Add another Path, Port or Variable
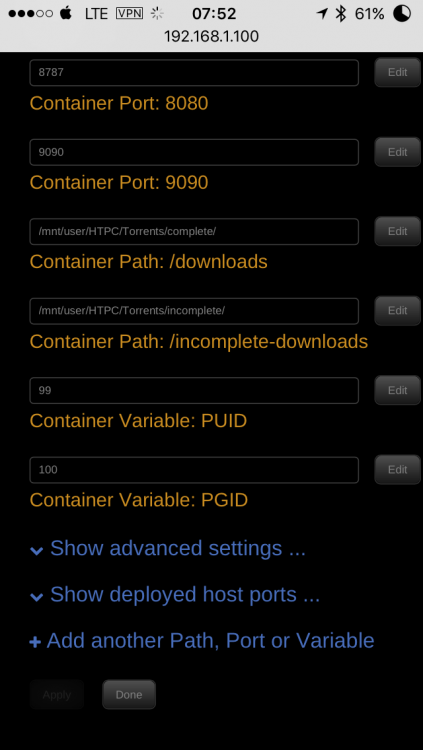Screen dimensions: 423x750 (x=210, y=640)
